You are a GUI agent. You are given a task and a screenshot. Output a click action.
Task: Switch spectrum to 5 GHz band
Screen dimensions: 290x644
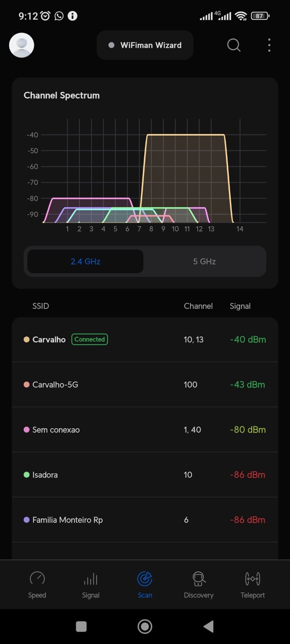204,262
